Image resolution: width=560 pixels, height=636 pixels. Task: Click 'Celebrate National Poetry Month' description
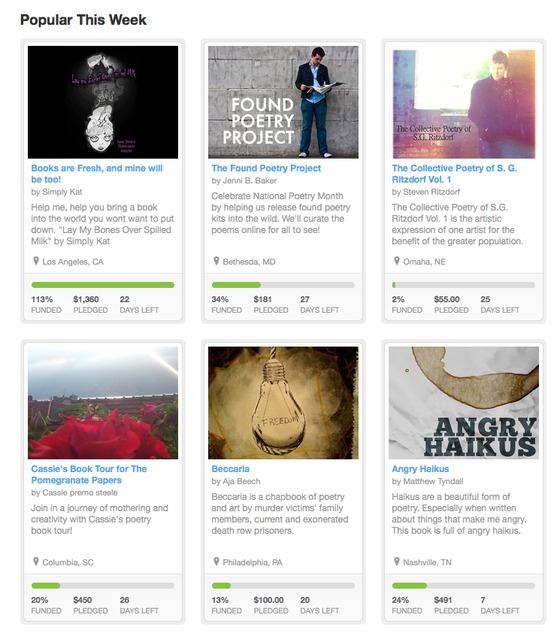(281, 213)
